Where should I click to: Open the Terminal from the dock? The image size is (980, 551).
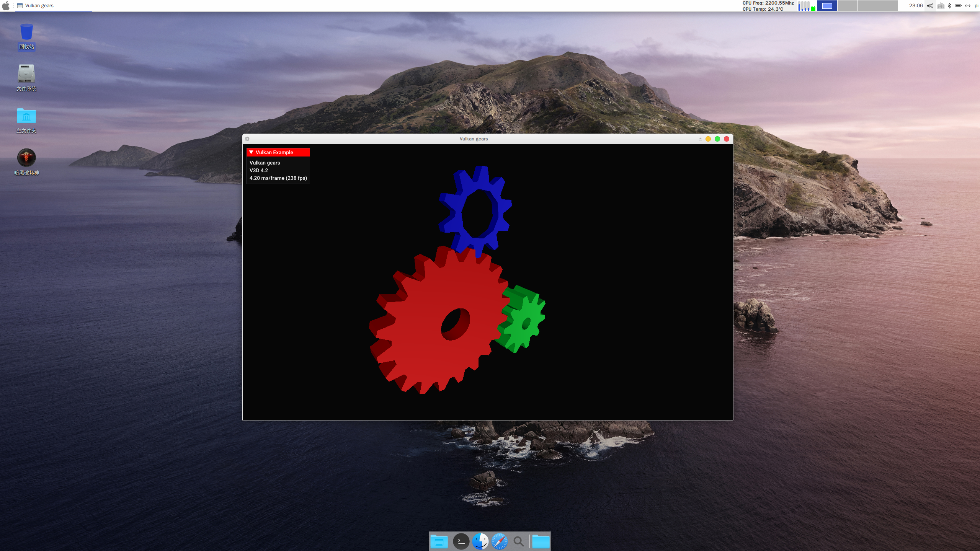(461, 541)
